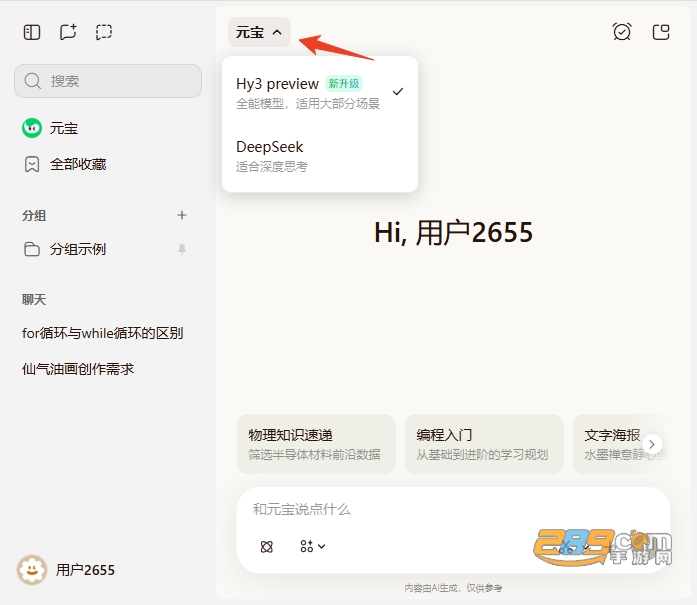Viewport: 697px width, 605px height.
Task: Open the scheduled tasks alarm clock icon
Action: (x=621, y=32)
